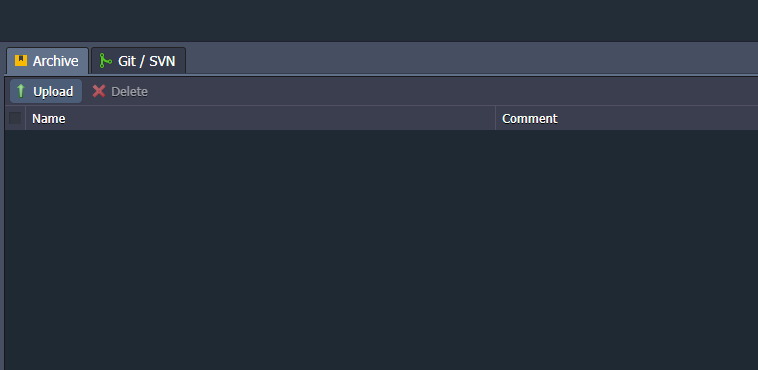Click the empty archive list area

pos(381,250)
